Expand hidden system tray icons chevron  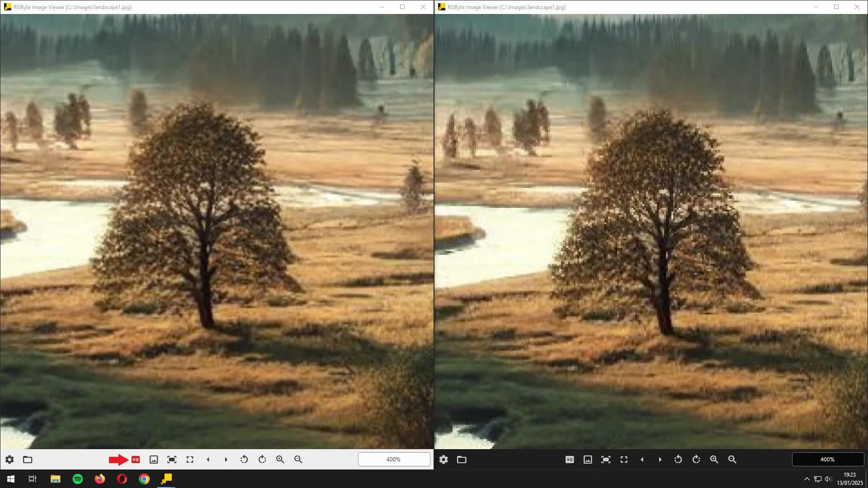807,479
